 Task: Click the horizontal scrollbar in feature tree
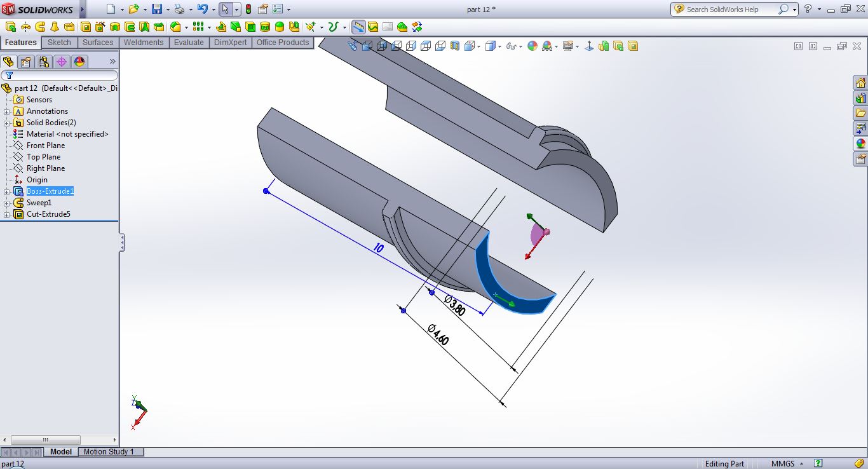(x=46, y=440)
